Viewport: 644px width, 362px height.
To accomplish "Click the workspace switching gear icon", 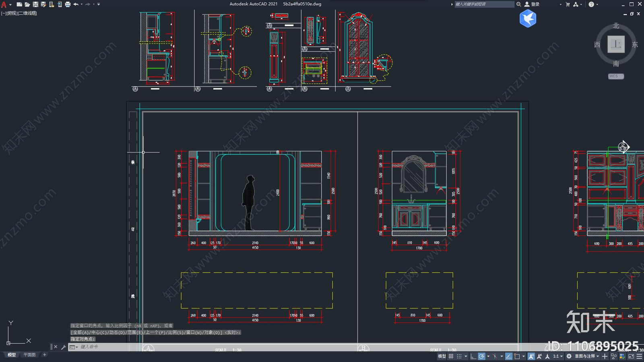I will point(569,356).
